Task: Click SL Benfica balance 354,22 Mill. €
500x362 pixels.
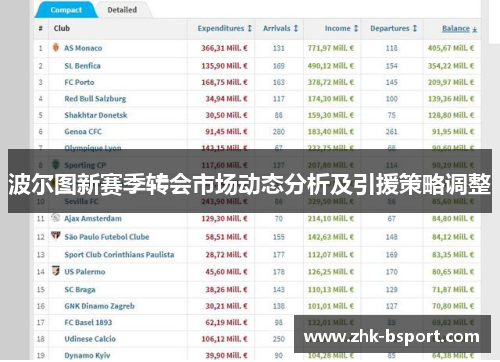Action: click(451, 66)
